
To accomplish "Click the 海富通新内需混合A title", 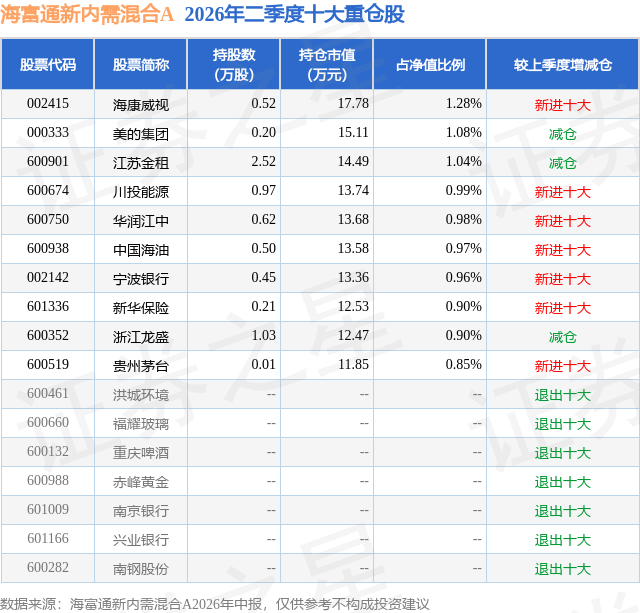I will (x=87, y=15).
